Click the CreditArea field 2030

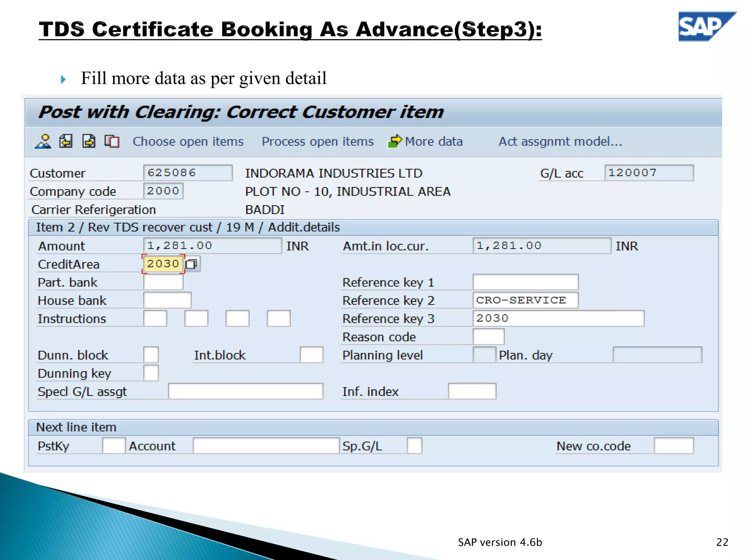coord(163,264)
